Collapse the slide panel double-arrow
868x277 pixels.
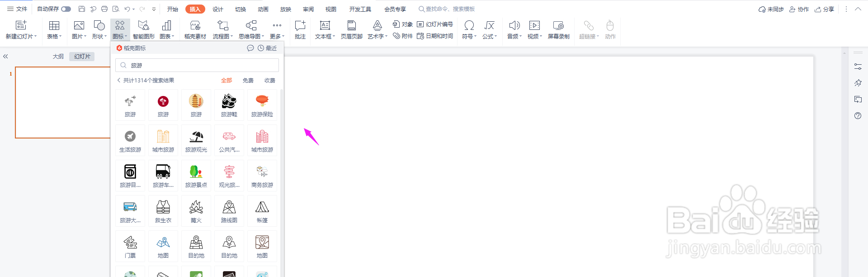coord(5,57)
